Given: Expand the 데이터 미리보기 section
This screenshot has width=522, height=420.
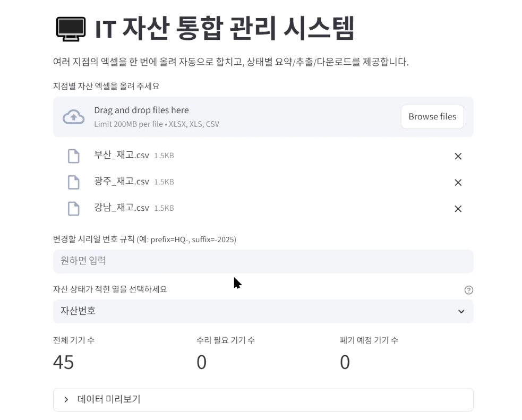Looking at the screenshot, I should pos(263,399).
